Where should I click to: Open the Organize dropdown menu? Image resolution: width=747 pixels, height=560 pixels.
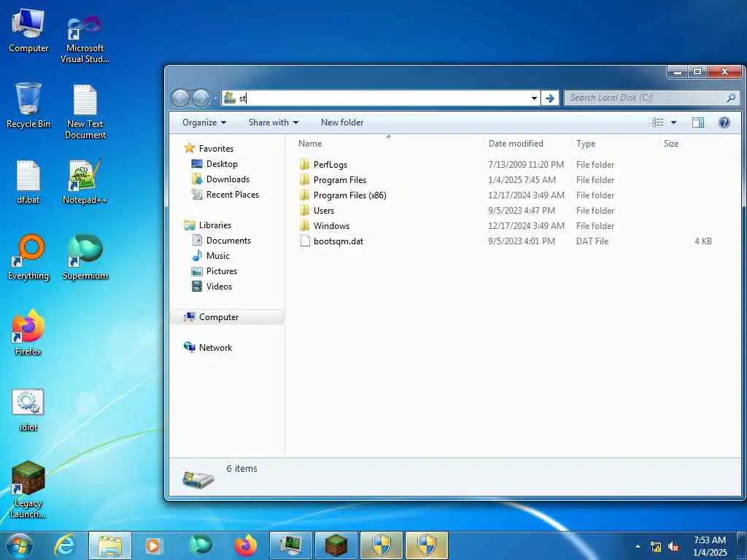click(x=204, y=122)
